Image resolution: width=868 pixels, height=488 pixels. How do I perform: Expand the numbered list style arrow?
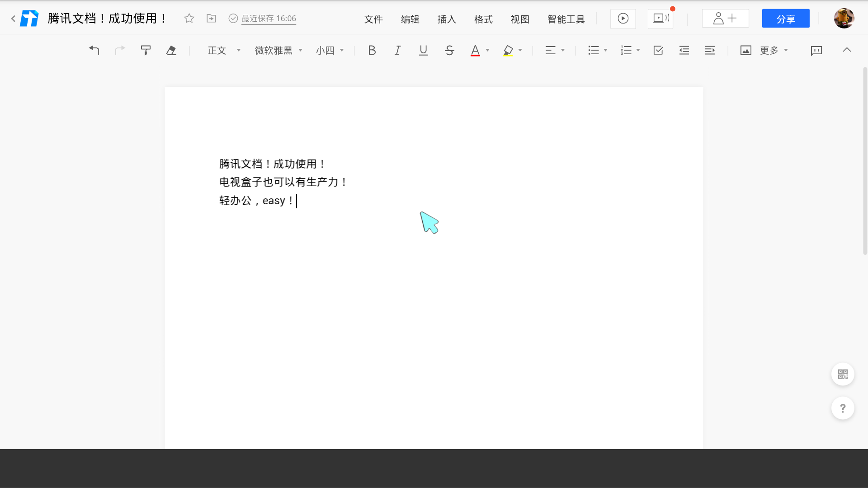(x=638, y=50)
